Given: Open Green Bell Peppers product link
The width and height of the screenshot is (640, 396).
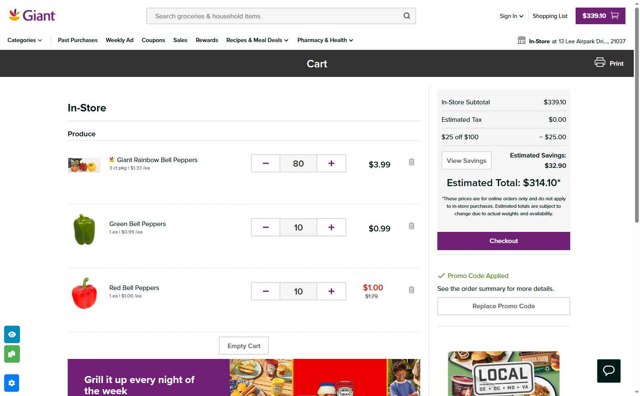Looking at the screenshot, I should click(x=138, y=224).
